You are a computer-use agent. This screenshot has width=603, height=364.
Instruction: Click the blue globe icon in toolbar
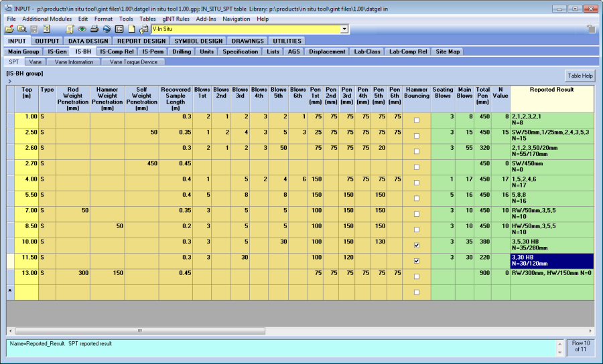[x=107, y=29]
